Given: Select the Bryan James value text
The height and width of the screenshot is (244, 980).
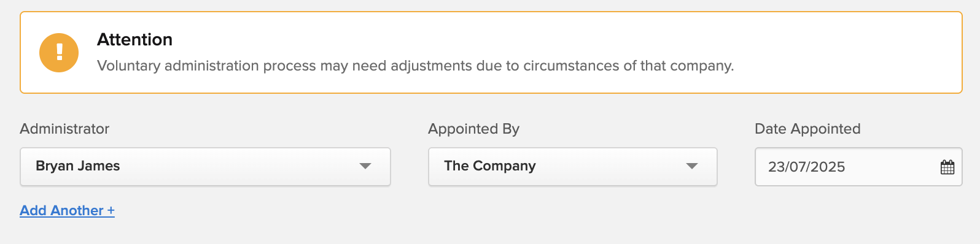Looking at the screenshot, I should coord(78,166).
